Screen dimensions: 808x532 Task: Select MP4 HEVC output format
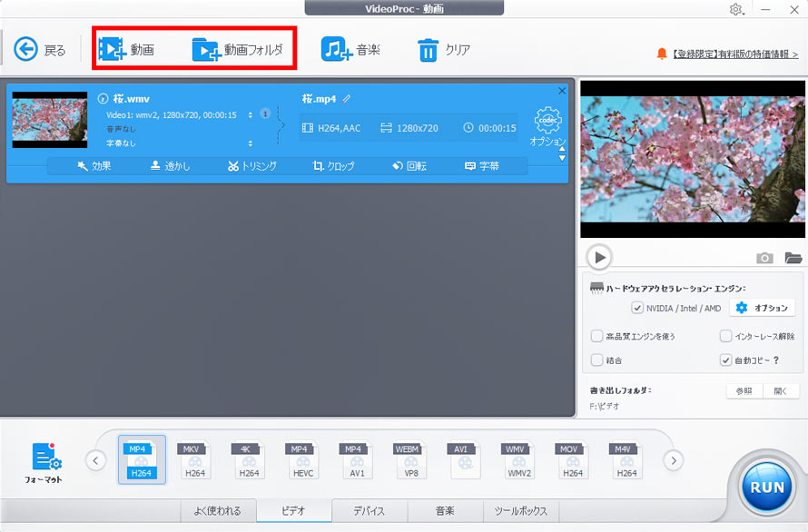[302, 460]
